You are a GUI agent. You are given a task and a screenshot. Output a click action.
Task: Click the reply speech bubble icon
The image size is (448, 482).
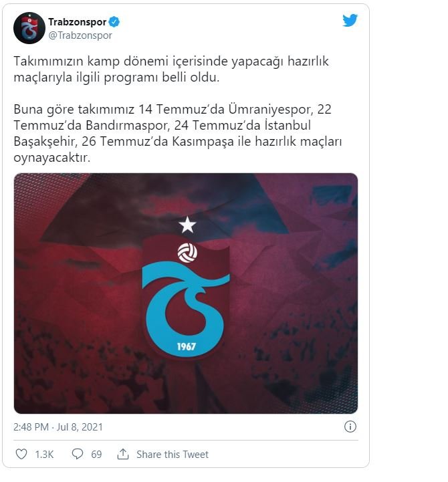[x=77, y=454]
